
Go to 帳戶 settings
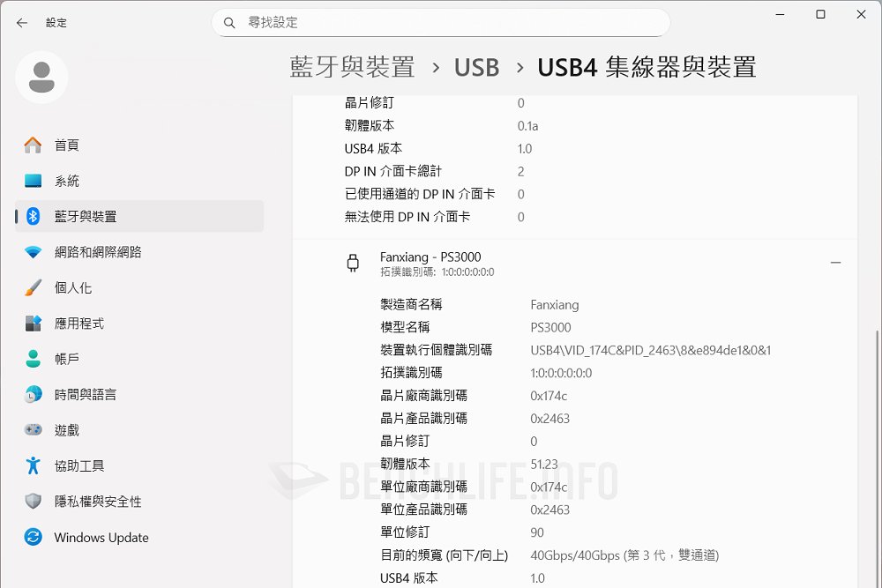67,359
